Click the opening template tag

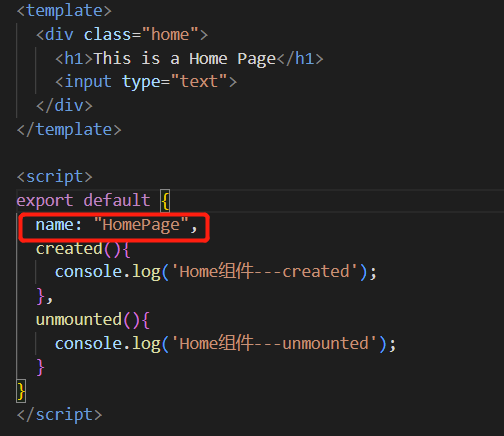[64, 11]
